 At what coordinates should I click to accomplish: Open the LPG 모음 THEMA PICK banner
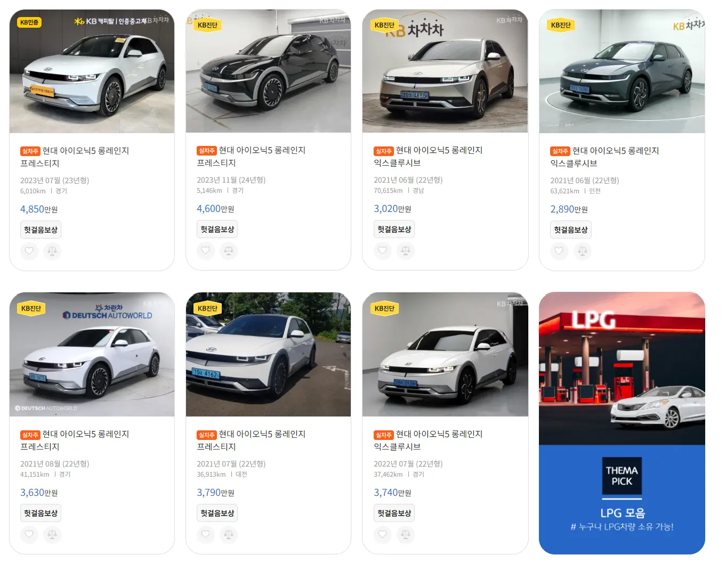pos(622,423)
